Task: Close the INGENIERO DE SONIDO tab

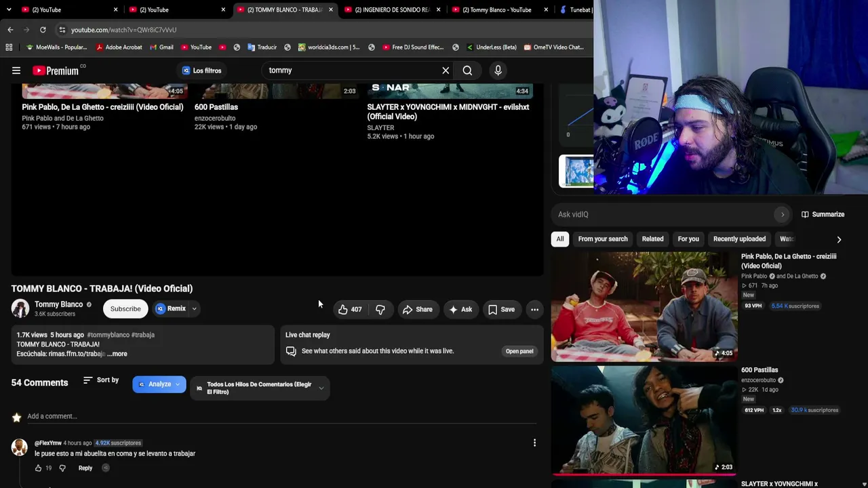Action: pos(439,9)
